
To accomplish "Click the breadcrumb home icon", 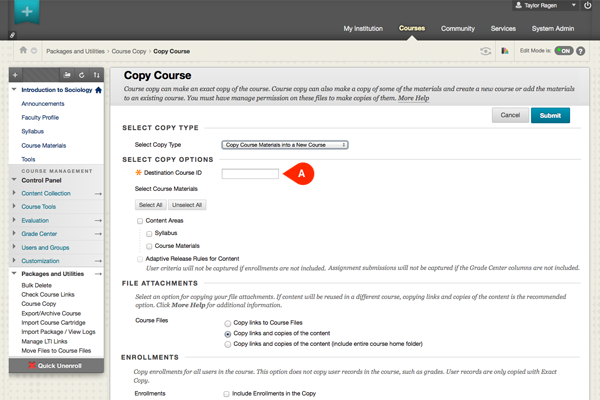I will point(23,49).
